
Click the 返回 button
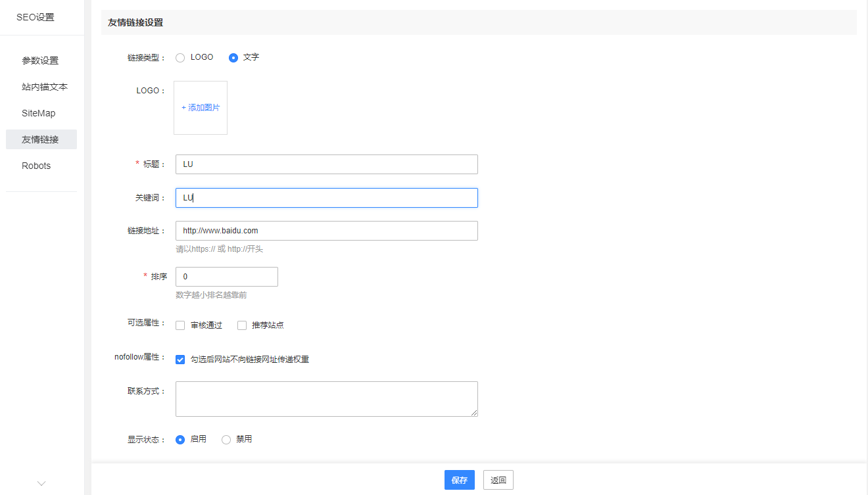point(498,480)
